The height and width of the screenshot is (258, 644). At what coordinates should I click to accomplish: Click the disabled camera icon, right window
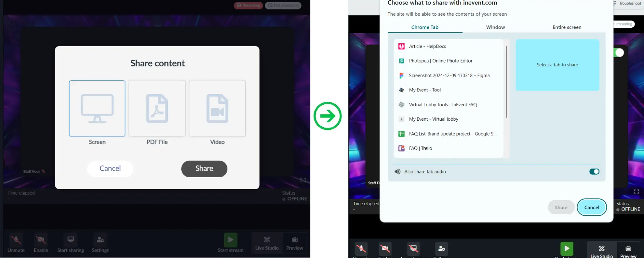[385, 249]
